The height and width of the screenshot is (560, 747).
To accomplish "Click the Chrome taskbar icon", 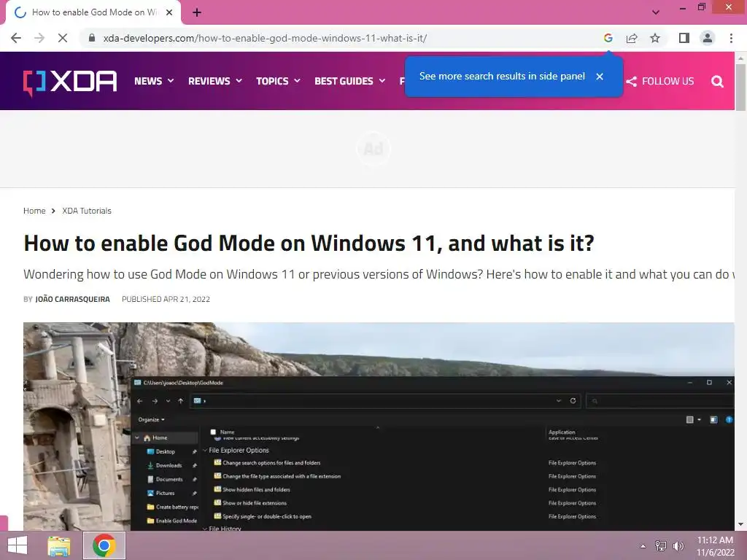I will (x=104, y=545).
